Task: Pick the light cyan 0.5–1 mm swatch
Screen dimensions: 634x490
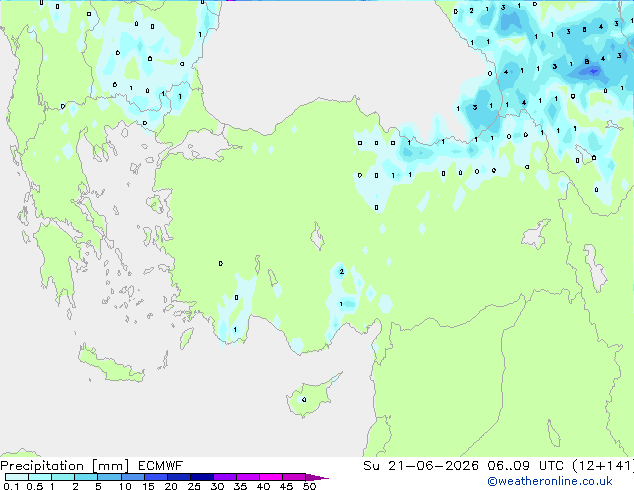Action: [40, 477]
